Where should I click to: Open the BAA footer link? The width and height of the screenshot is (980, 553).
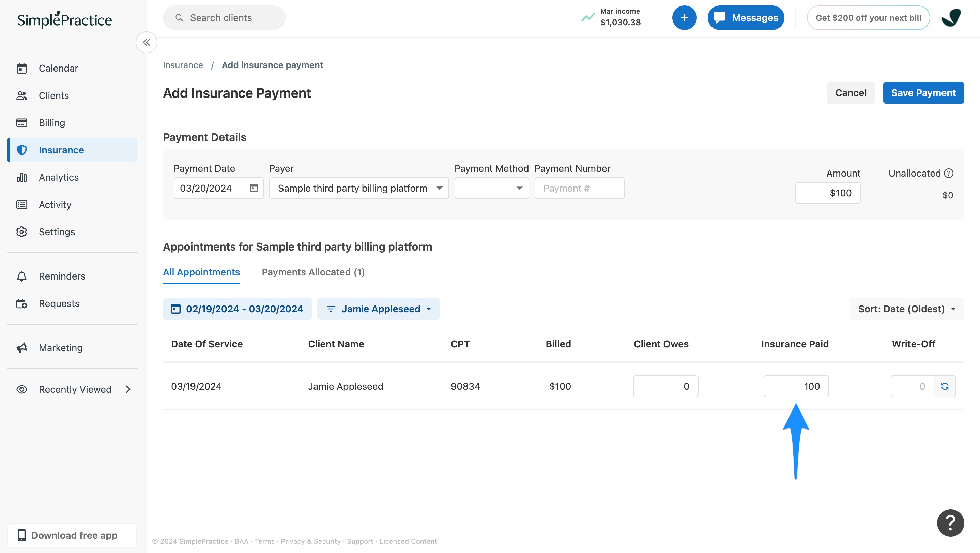click(241, 541)
